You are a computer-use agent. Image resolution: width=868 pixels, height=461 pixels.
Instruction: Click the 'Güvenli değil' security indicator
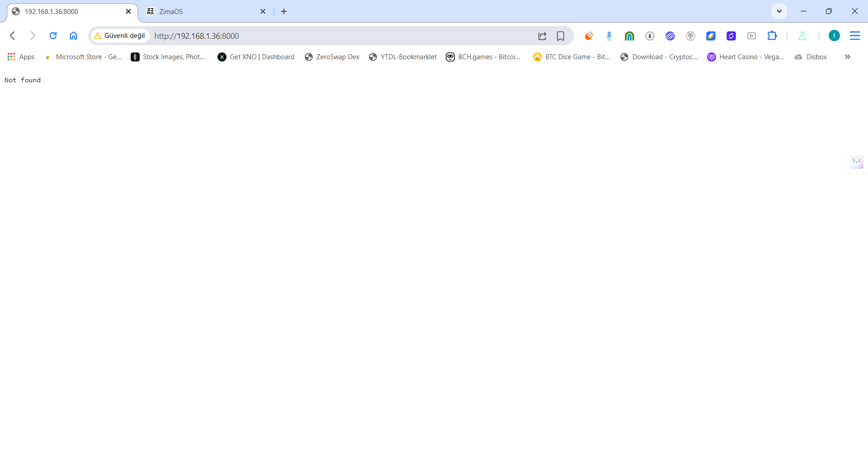pos(120,36)
